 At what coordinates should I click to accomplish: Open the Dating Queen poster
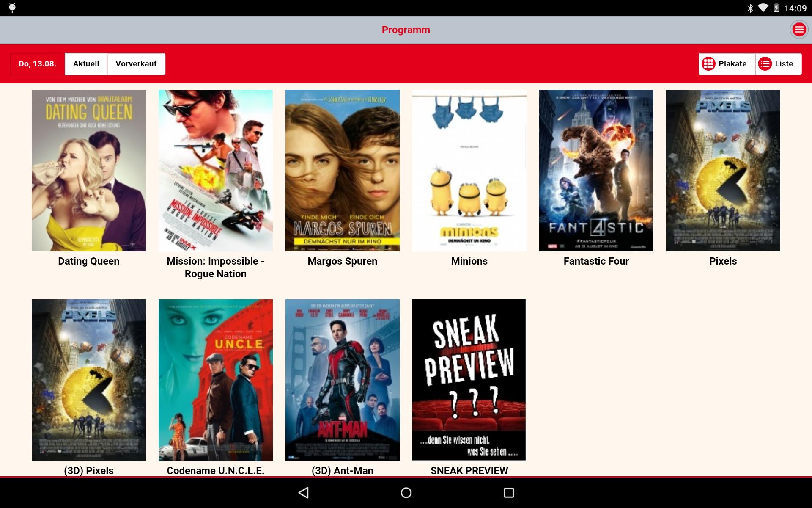coord(89,171)
